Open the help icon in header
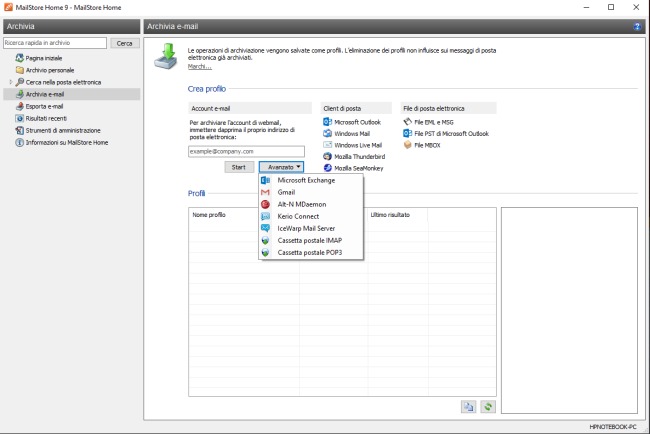This screenshot has width=650, height=434. 637,27
